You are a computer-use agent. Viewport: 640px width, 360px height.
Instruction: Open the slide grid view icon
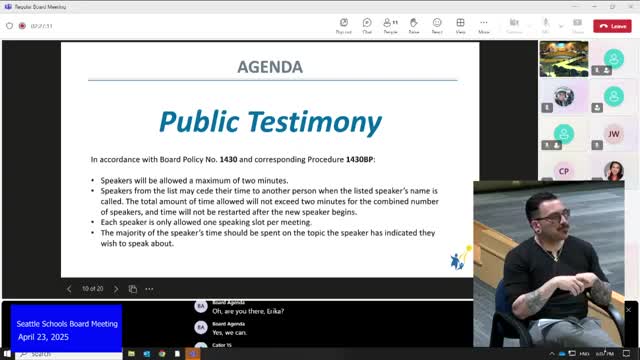point(133,289)
